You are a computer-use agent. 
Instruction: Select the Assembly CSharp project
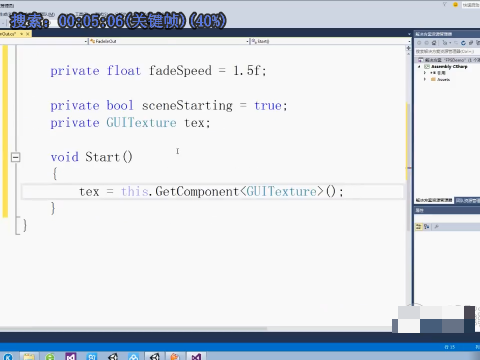pyautogui.click(x=449, y=67)
